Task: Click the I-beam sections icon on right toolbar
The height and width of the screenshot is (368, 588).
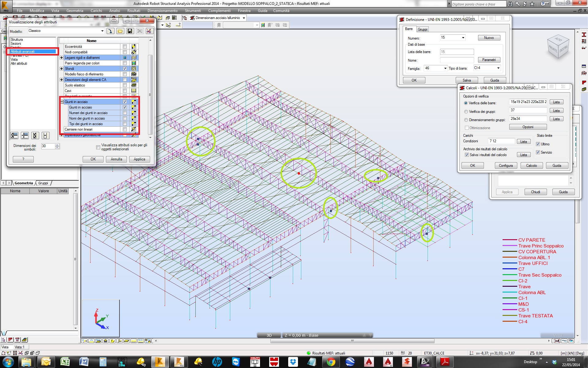Action: tap(584, 35)
